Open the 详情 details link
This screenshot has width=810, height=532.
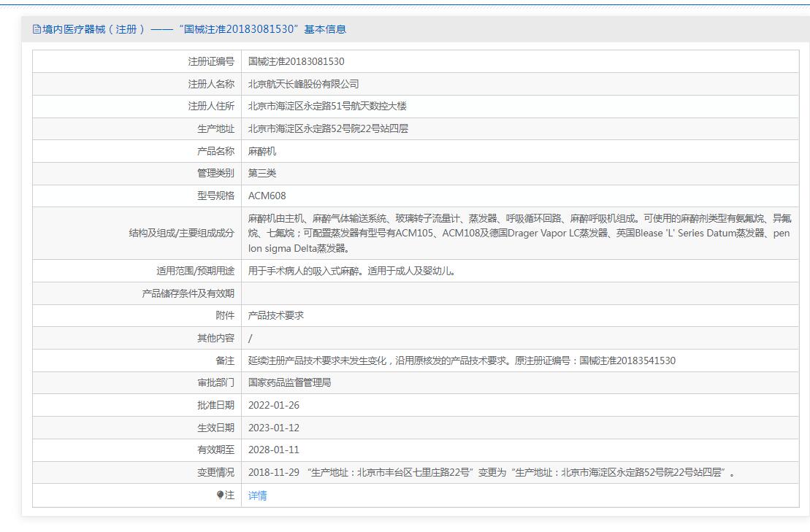click(257, 496)
